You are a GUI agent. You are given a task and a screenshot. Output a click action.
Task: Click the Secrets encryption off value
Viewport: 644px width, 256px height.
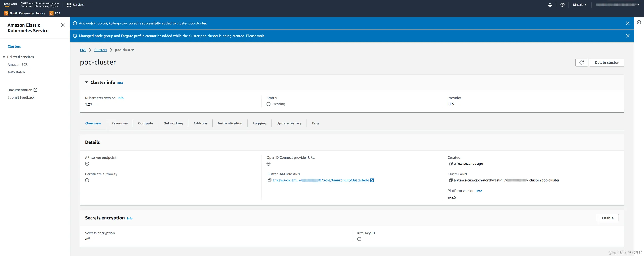[87, 239]
